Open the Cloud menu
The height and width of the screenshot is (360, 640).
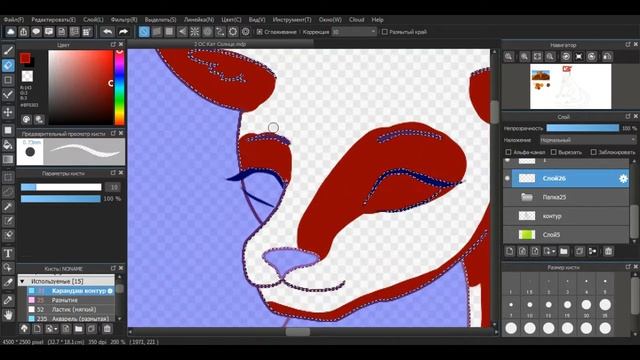pyautogui.click(x=356, y=20)
